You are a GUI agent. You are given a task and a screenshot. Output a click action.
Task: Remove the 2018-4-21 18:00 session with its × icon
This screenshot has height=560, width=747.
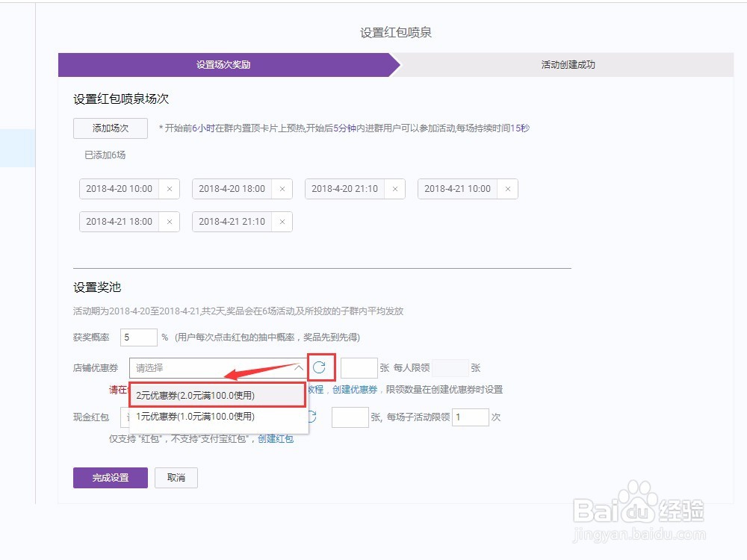click(170, 222)
